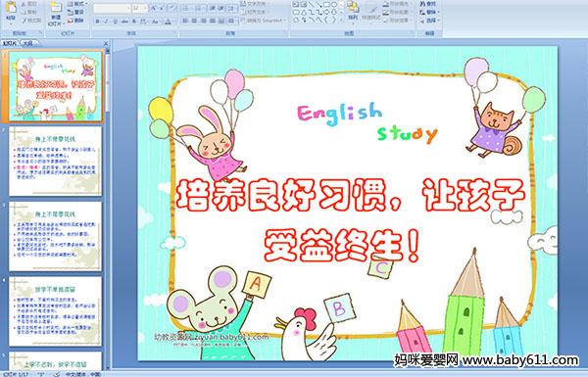
Task: Close the slides thumbnail pane
Action: tap(106, 43)
